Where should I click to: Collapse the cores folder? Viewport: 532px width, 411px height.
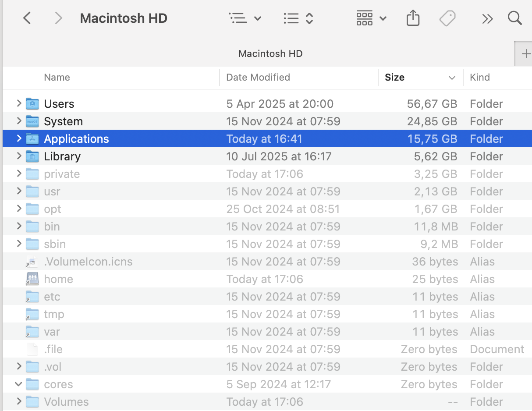pyautogui.click(x=18, y=384)
